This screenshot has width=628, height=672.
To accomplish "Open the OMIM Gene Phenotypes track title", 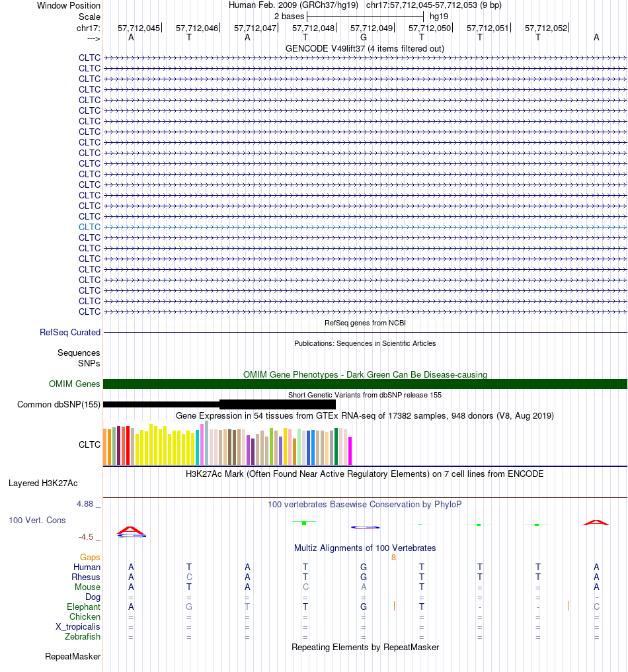I will pos(365,374).
